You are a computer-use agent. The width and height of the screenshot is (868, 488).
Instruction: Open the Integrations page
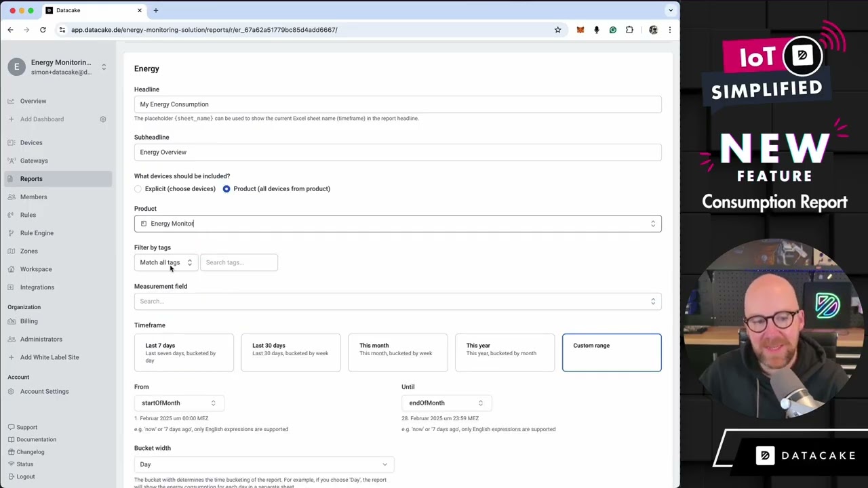(x=37, y=287)
